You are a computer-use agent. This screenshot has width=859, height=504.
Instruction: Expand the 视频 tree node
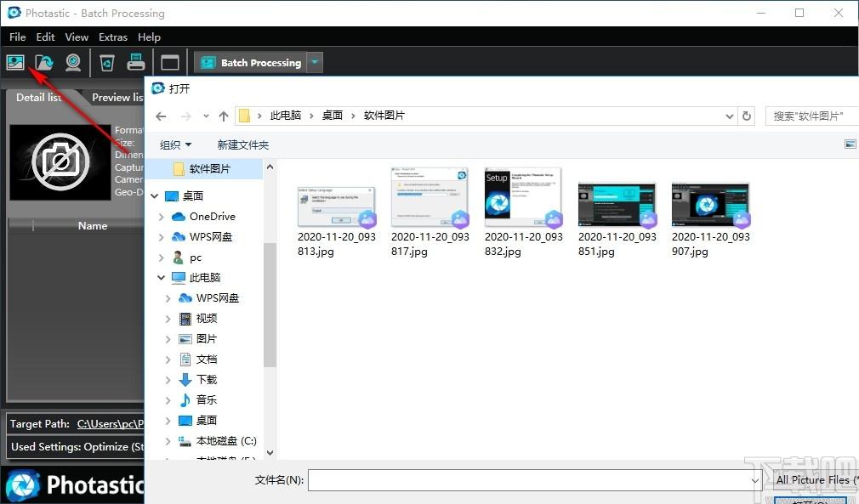tap(168, 319)
